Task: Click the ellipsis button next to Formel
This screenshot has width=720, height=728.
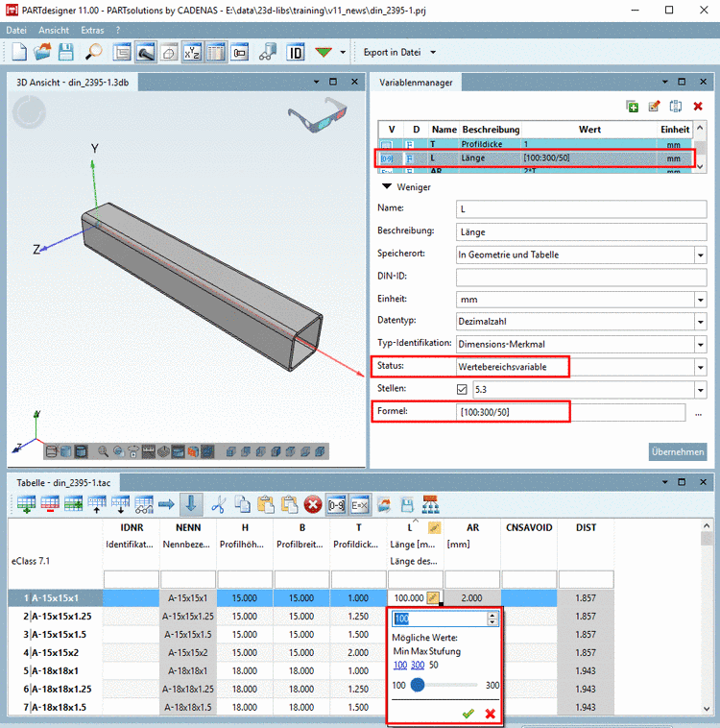Action: point(698,413)
